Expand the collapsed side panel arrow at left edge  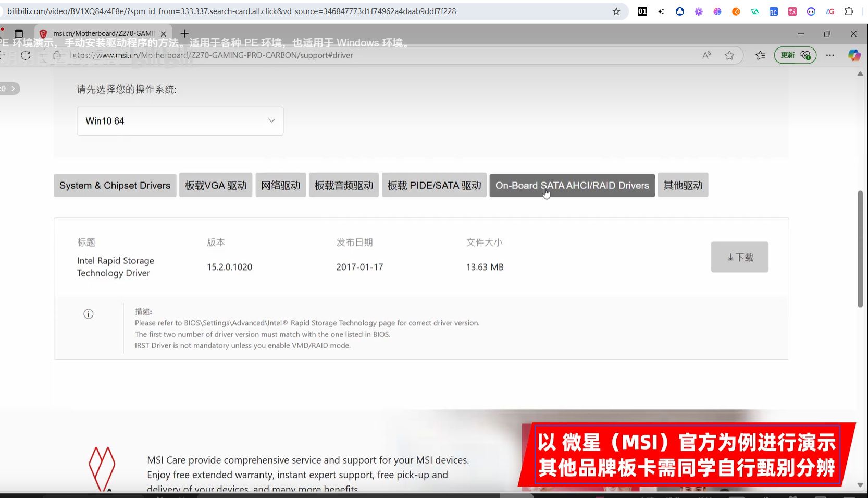click(x=13, y=89)
